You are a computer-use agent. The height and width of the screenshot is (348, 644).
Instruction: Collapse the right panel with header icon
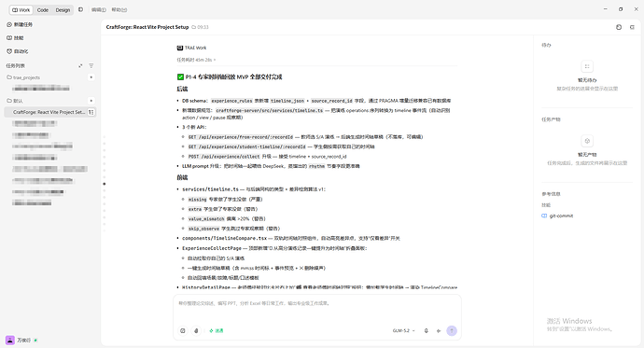pyautogui.click(x=632, y=27)
